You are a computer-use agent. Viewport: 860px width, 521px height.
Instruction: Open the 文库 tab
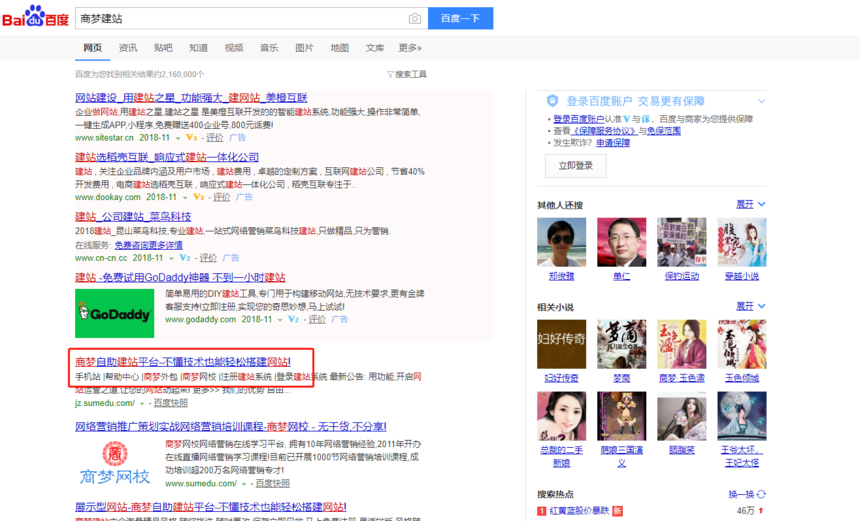coord(375,48)
